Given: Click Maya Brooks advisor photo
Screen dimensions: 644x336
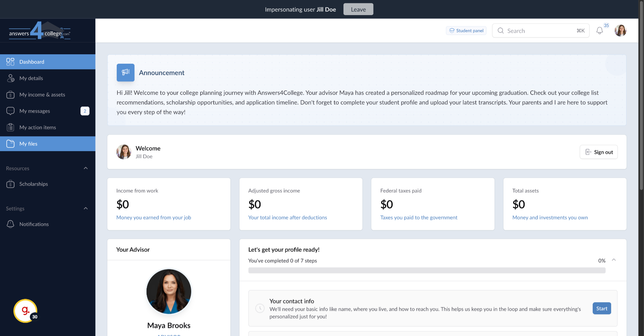Looking at the screenshot, I should point(169,291).
